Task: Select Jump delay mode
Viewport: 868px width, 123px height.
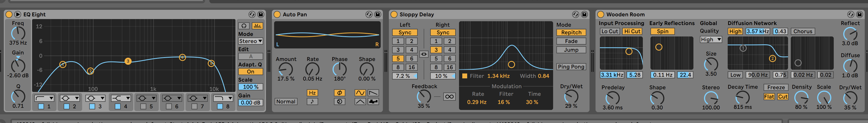Action: [x=571, y=50]
